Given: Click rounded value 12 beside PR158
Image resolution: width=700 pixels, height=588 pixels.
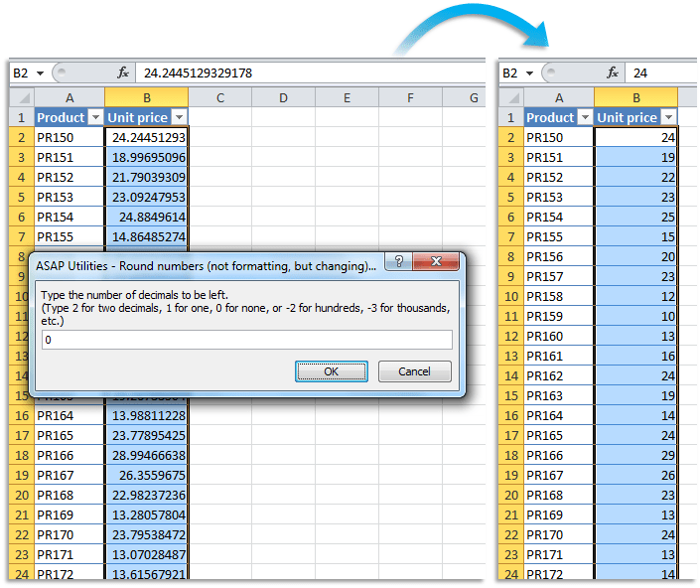Looking at the screenshot, I should coord(635,296).
